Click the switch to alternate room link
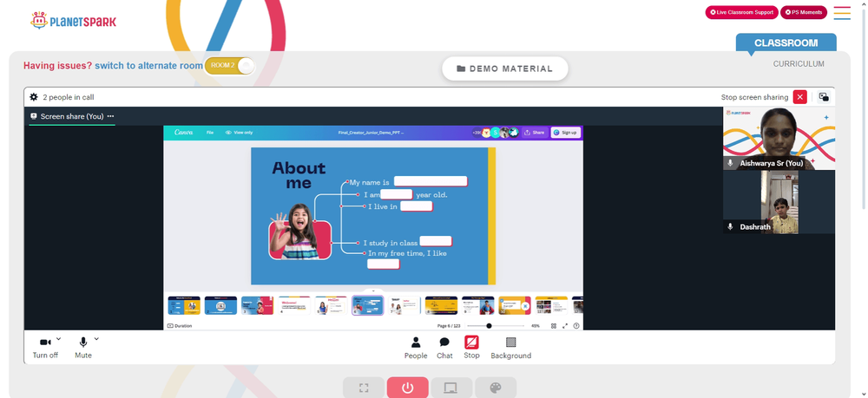The height and width of the screenshot is (398, 868). (149, 66)
